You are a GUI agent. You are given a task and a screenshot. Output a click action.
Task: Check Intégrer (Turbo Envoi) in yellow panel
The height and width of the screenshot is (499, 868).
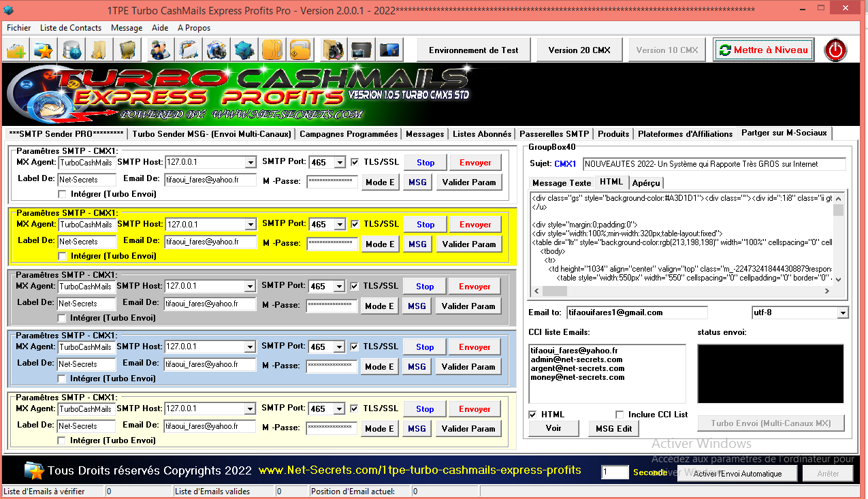coord(63,256)
